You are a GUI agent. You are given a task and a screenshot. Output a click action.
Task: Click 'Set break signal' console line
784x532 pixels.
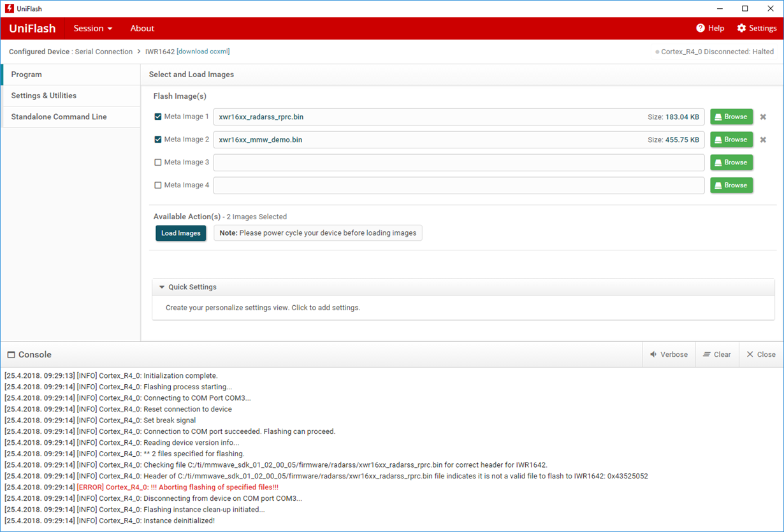point(100,421)
